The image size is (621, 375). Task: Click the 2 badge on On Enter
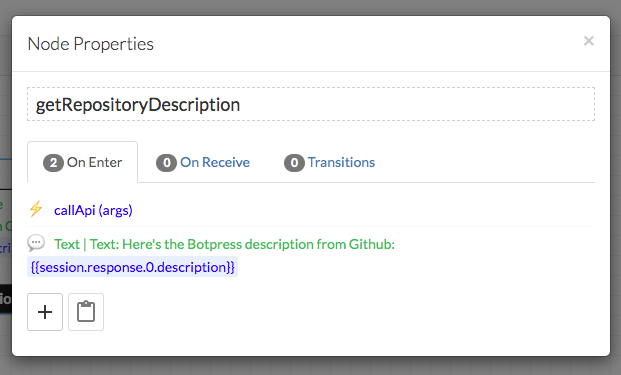click(x=53, y=163)
